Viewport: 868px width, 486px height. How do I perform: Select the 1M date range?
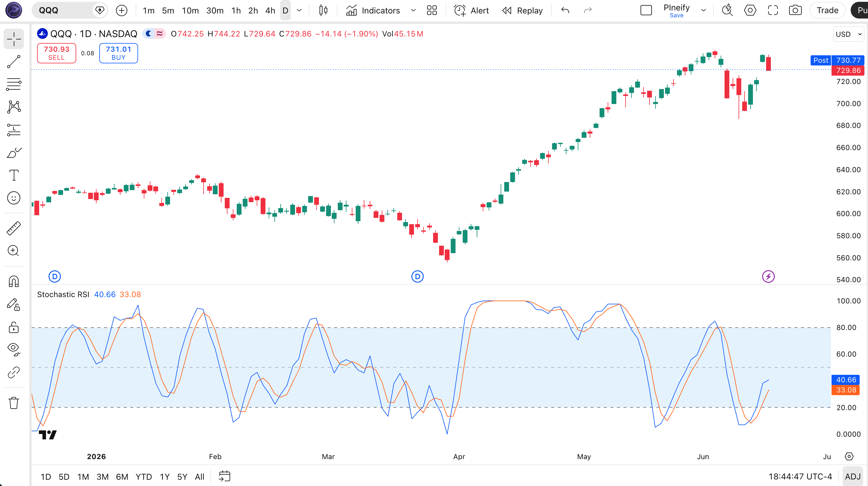coord(83,476)
